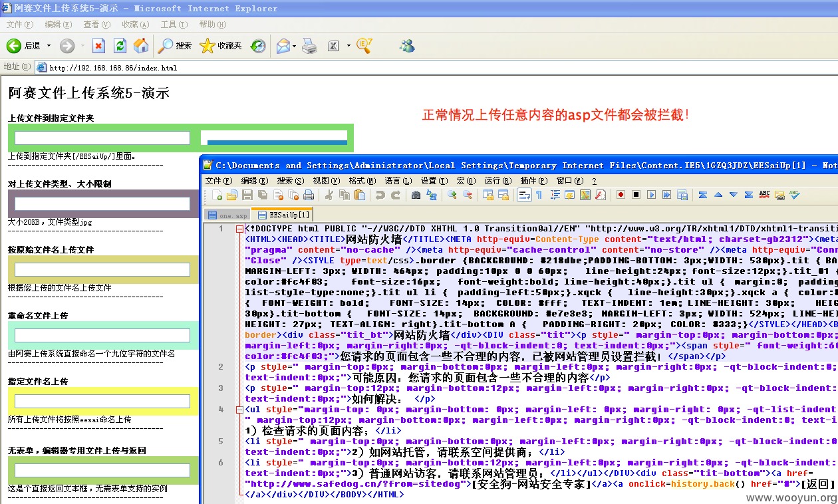Click Notepad++ Redo arrow icon
This screenshot has height=504, width=838.
click(396, 195)
